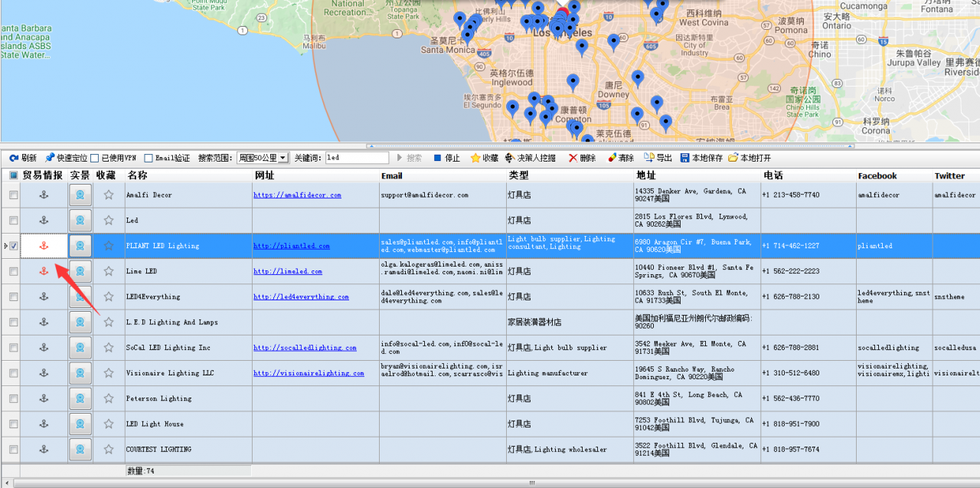Open street view icon for Visionaire Lighting LLC
Screen dimensions: 980x488
[80, 373]
